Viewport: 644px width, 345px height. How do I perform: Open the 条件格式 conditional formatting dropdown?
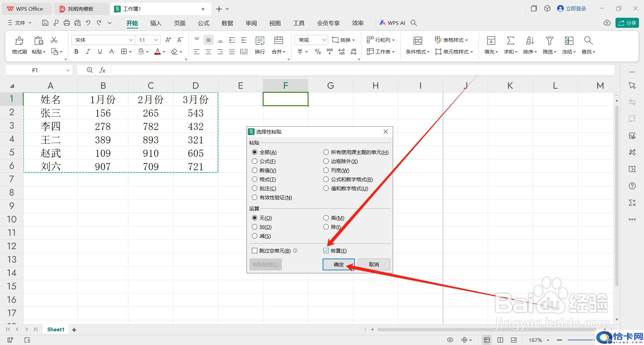click(418, 52)
